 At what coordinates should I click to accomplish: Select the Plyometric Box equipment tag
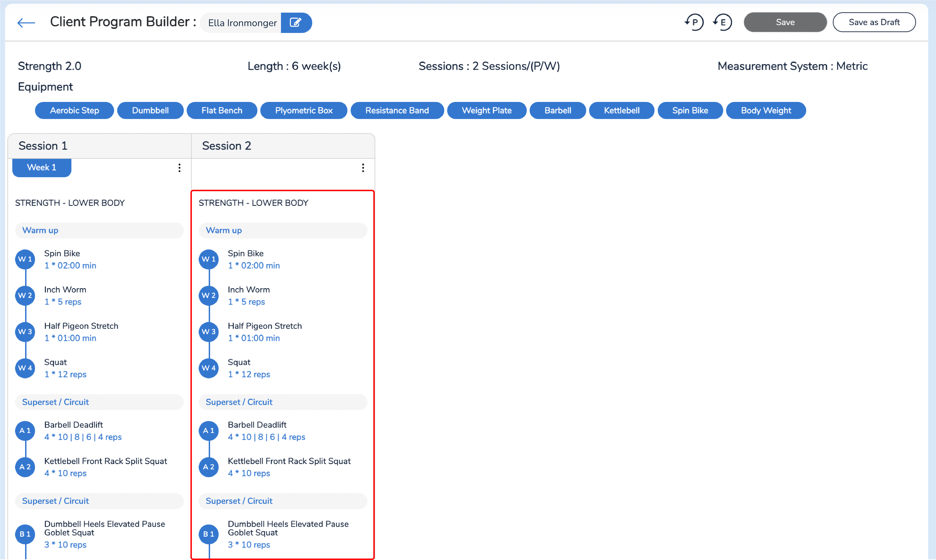tap(304, 111)
